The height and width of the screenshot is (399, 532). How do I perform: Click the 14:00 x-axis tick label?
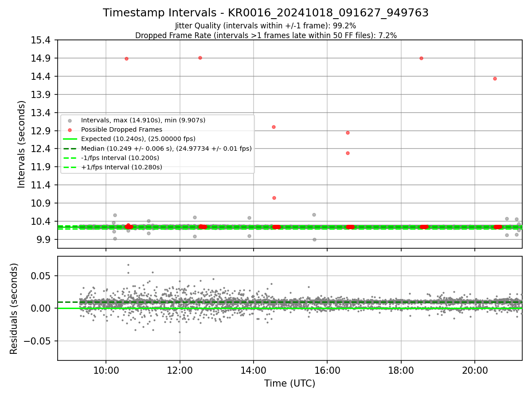point(254,370)
